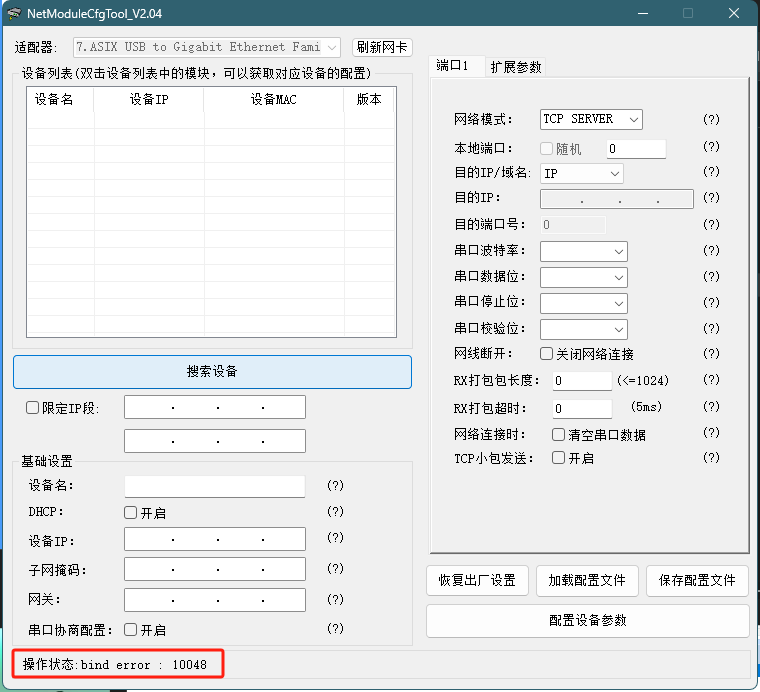Open help (?) for 串口波特率
This screenshot has width=760, height=692.
[711, 251]
